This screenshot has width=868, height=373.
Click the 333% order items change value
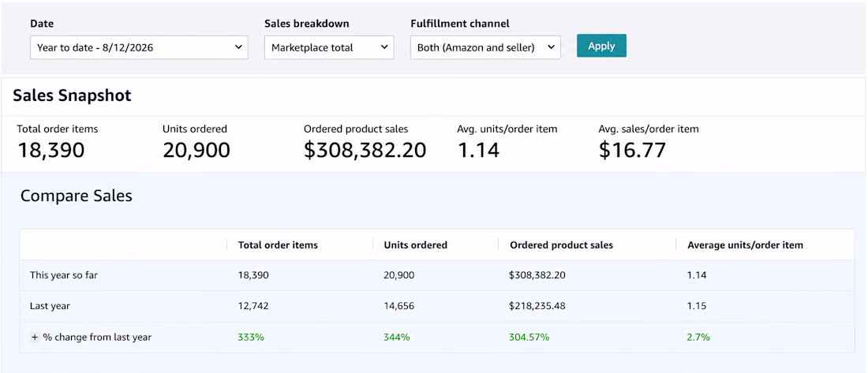click(251, 337)
